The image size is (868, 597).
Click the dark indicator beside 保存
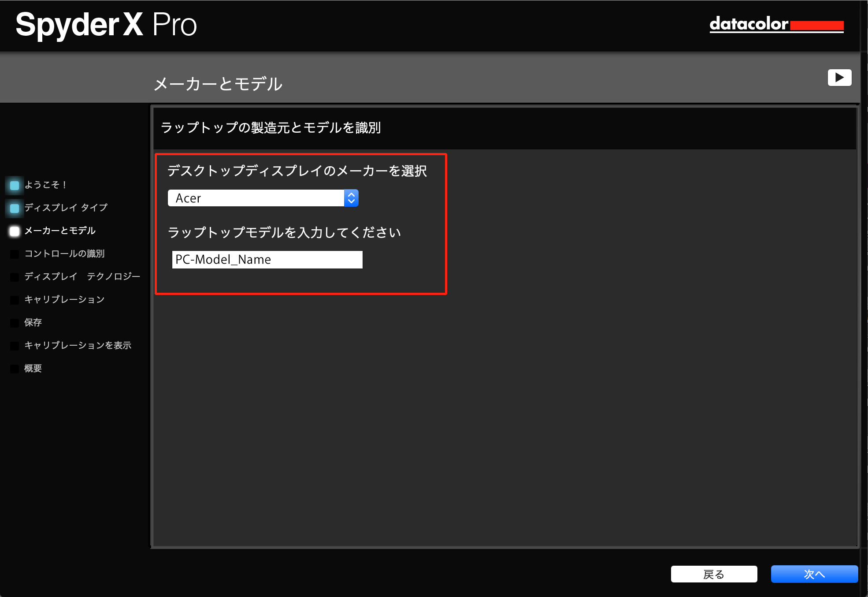15,323
